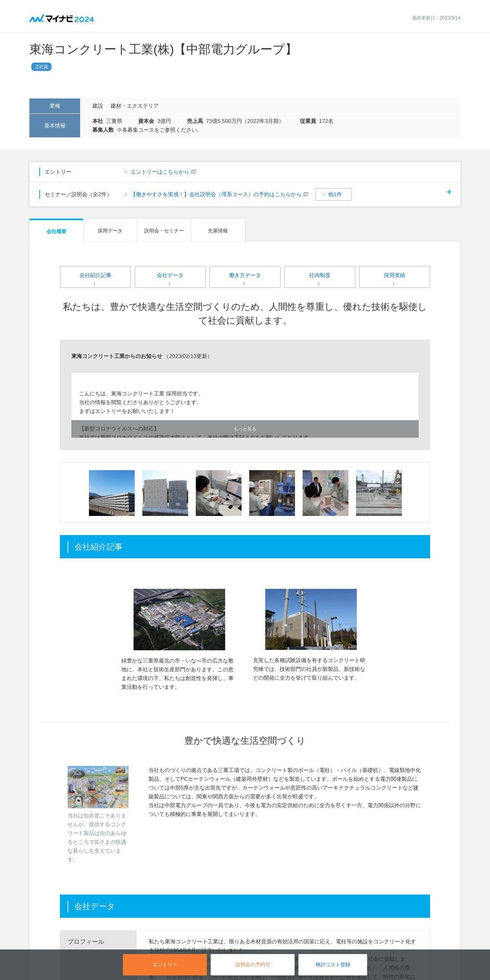
Task: Open the エントリーはこちらから link
Action: tap(160, 172)
